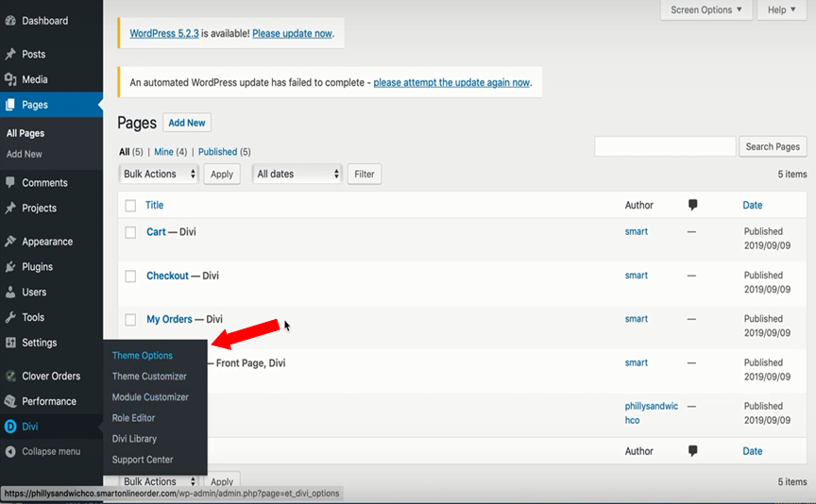
Task: Click please attempt the update again now link
Action: pos(451,82)
